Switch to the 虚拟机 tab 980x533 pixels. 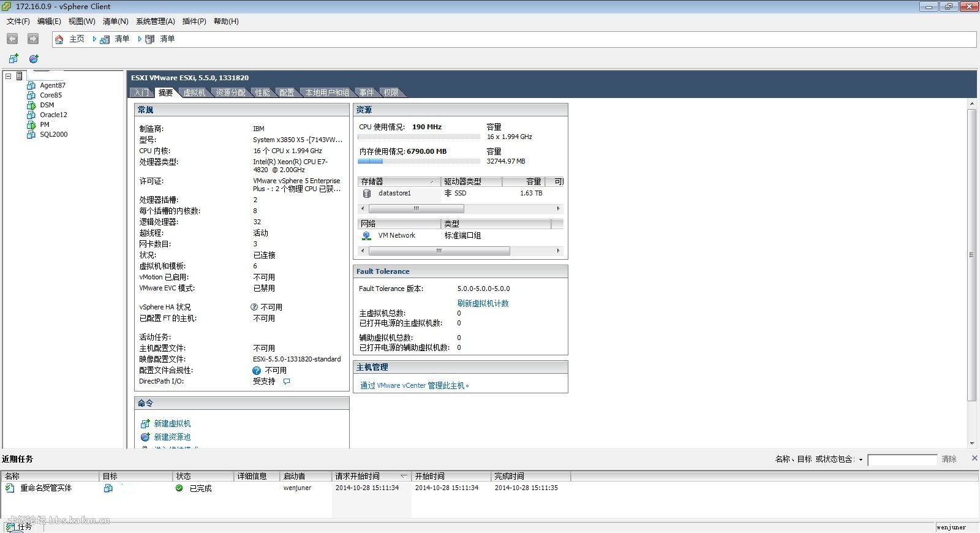pyautogui.click(x=194, y=93)
